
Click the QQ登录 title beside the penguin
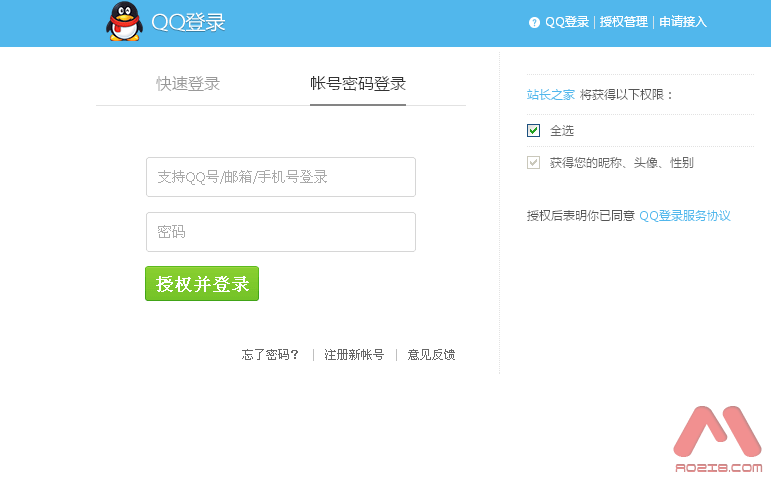188,22
